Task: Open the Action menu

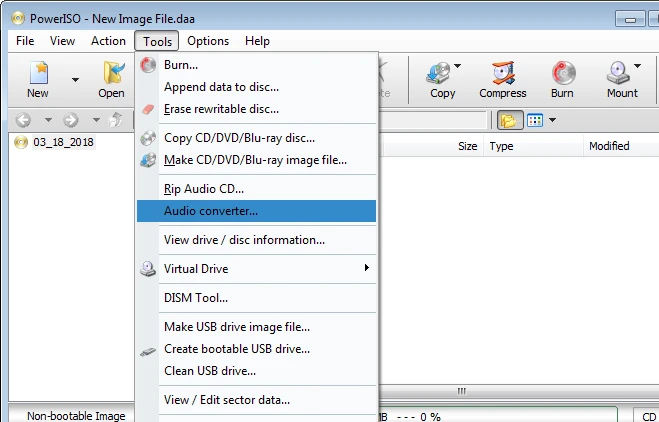Action: point(108,41)
